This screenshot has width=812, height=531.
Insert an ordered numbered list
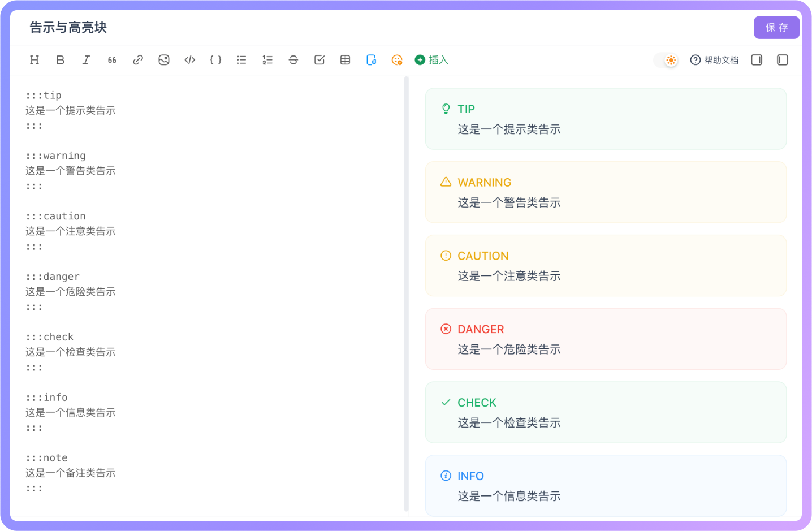tap(267, 60)
